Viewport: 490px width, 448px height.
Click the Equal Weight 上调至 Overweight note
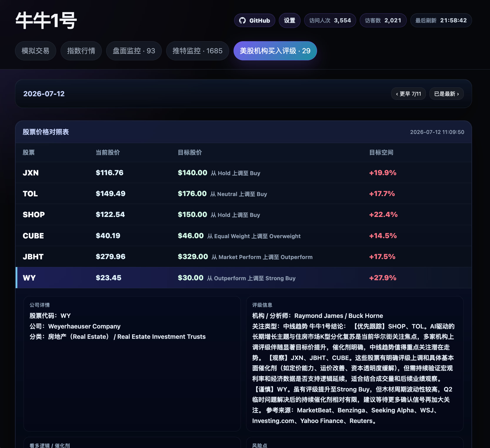pos(254,236)
